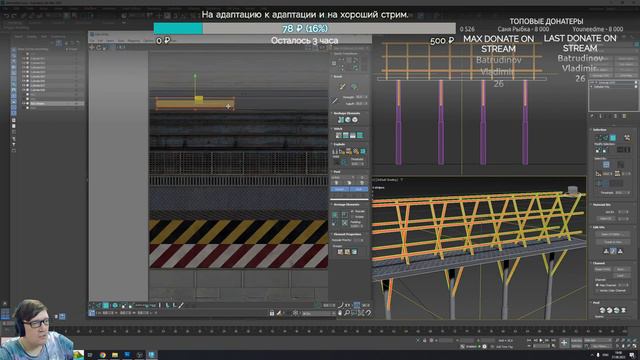This screenshot has height=360, width=640.
Task: Click the first Stitch rollout icon
Action: pos(338,135)
